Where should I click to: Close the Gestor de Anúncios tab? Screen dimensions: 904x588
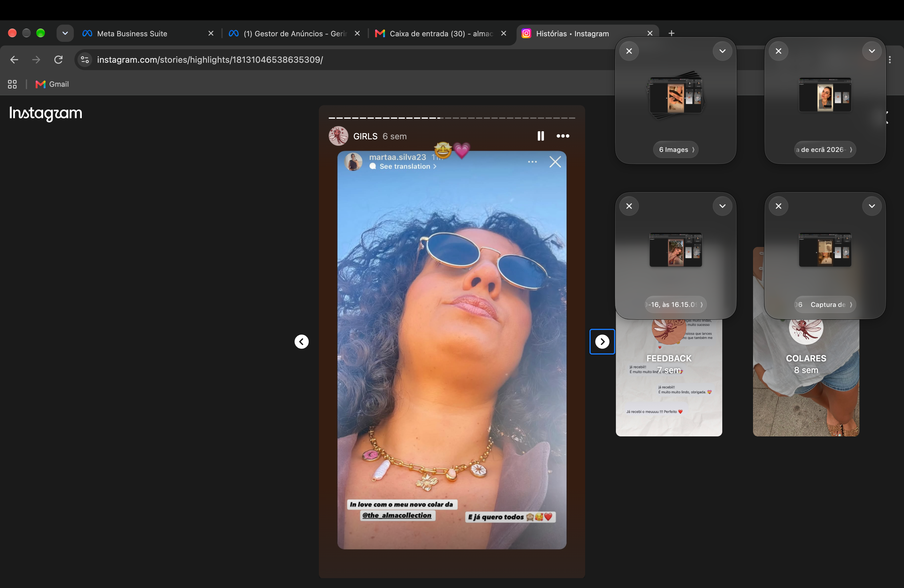(x=357, y=34)
